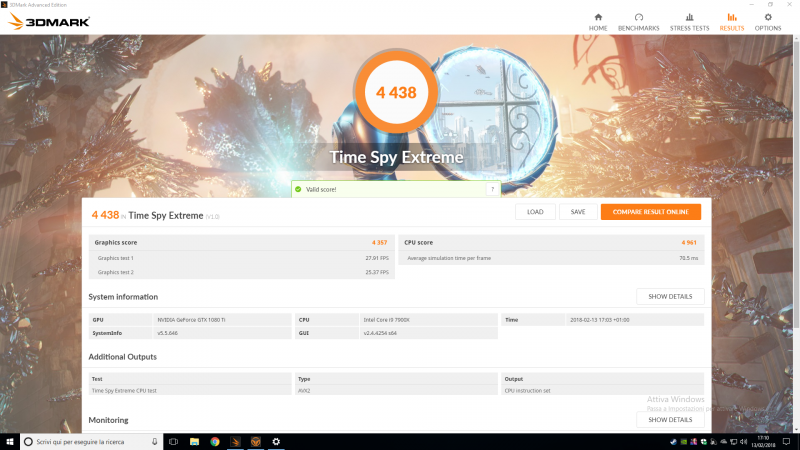Open the Windows Start menu
Screen dimensions: 800x450
pos(10,441)
